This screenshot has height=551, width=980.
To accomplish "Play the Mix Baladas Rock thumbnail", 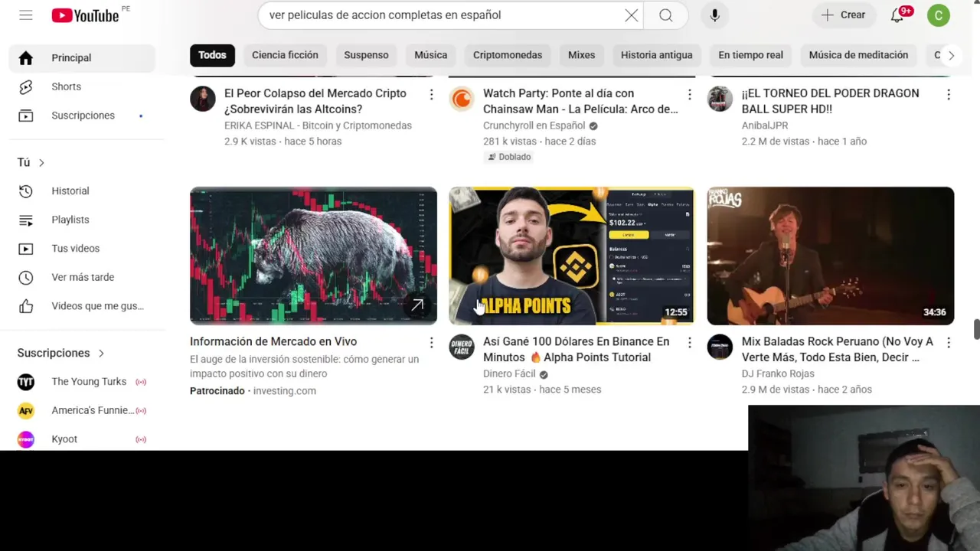I will point(831,256).
